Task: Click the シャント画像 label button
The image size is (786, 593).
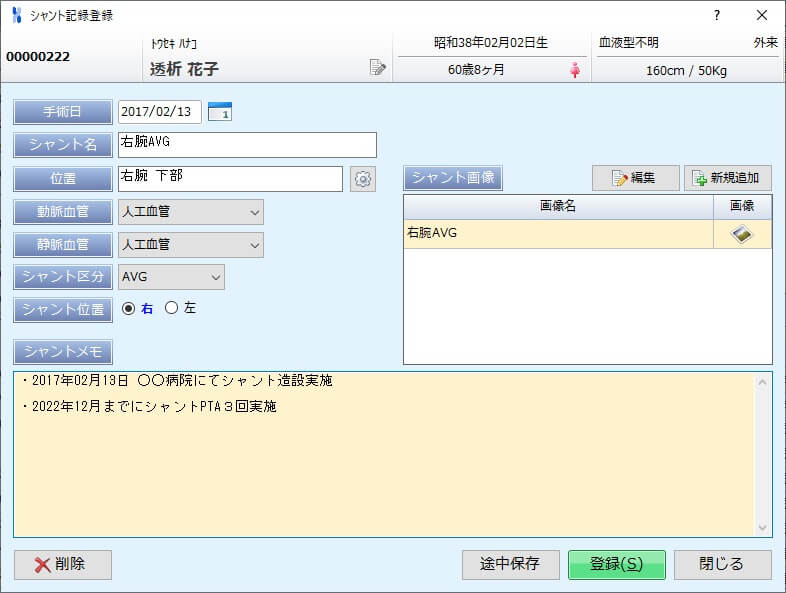Action: 453,178
